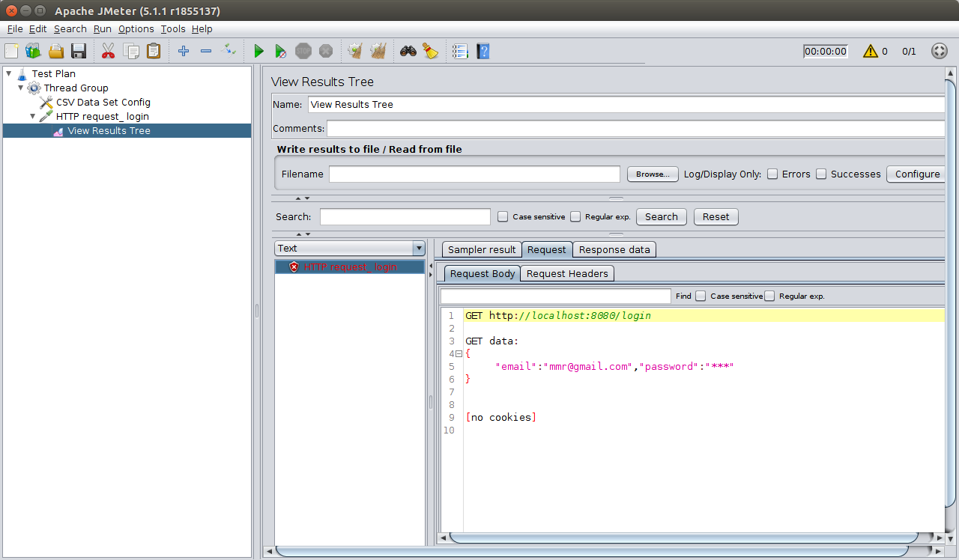Click the Browse... button
The width and height of the screenshot is (959, 560).
[653, 174]
